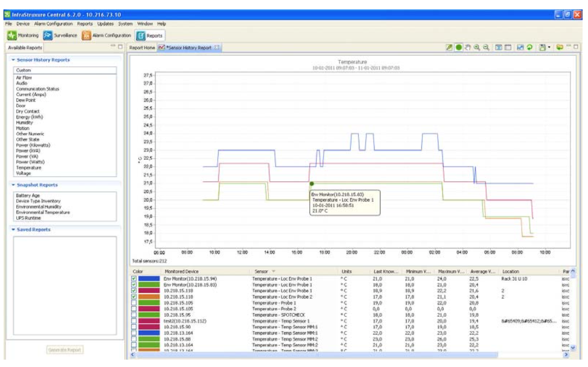Sort the table by Sensor column header
588x367 pixels.
(262, 271)
